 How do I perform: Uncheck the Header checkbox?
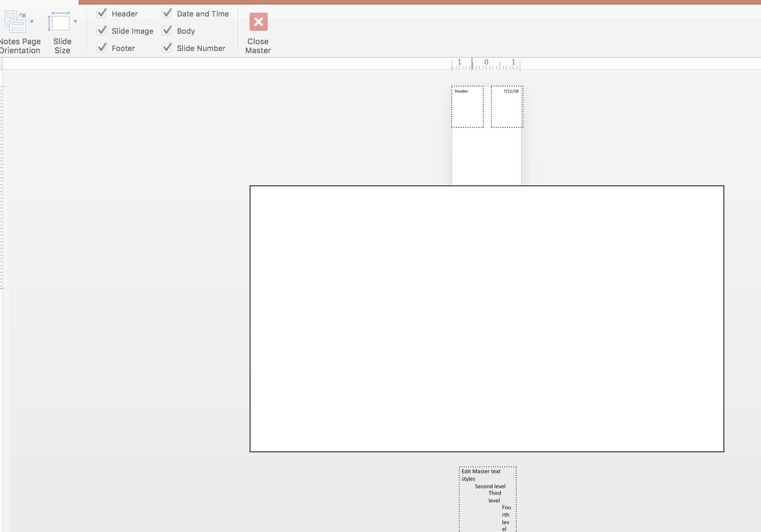(x=102, y=13)
